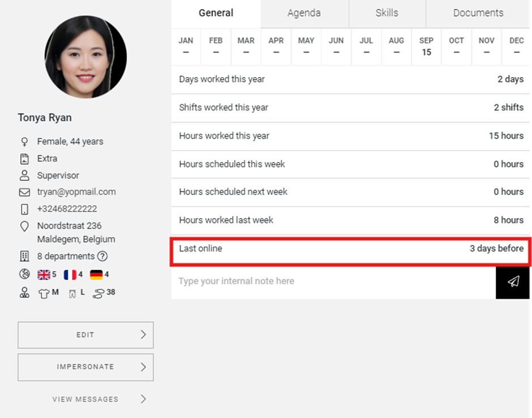Click the internal note text field

[x=333, y=281]
